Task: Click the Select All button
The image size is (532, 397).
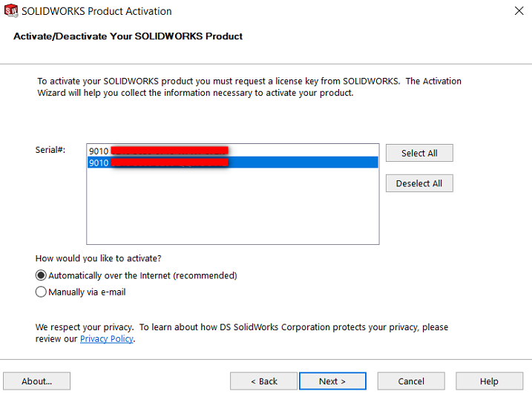Action: 419,153
